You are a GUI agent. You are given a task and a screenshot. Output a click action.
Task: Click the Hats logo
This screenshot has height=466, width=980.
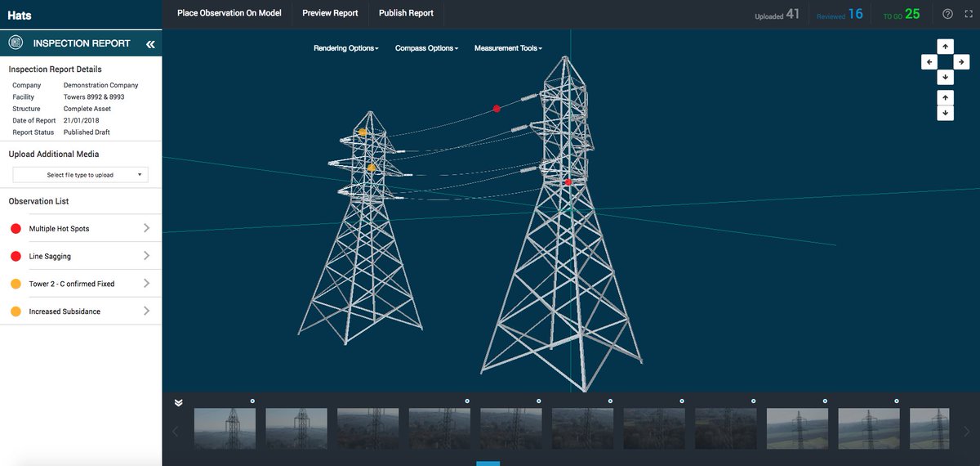(20, 16)
